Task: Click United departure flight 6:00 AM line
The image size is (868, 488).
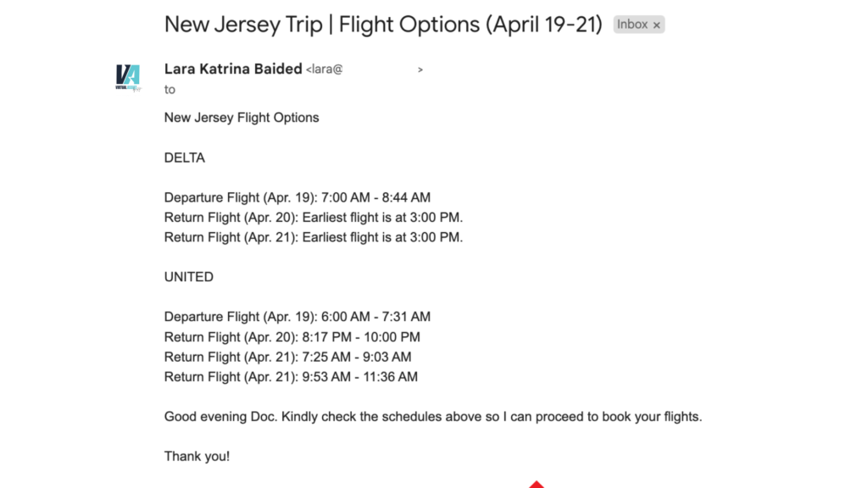Action: tap(298, 317)
